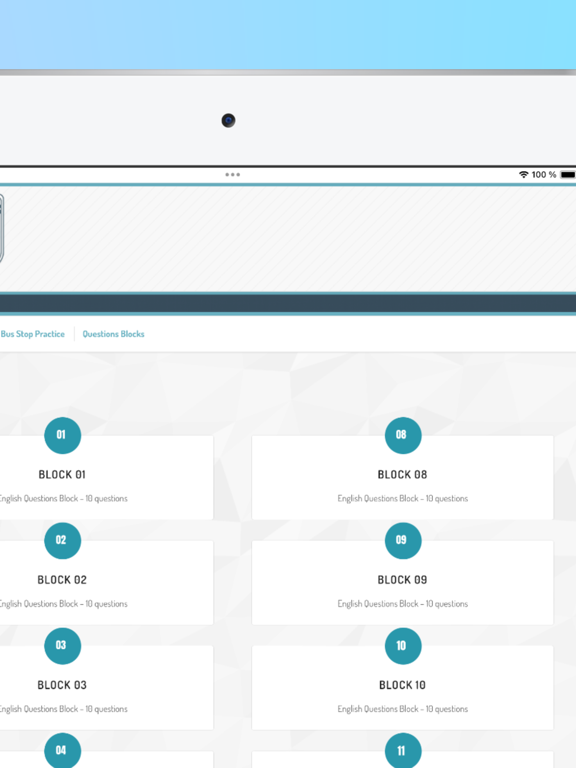Tap the three-dot multitasking indicator
Viewport: 576px width, 768px height.
(232, 174)
